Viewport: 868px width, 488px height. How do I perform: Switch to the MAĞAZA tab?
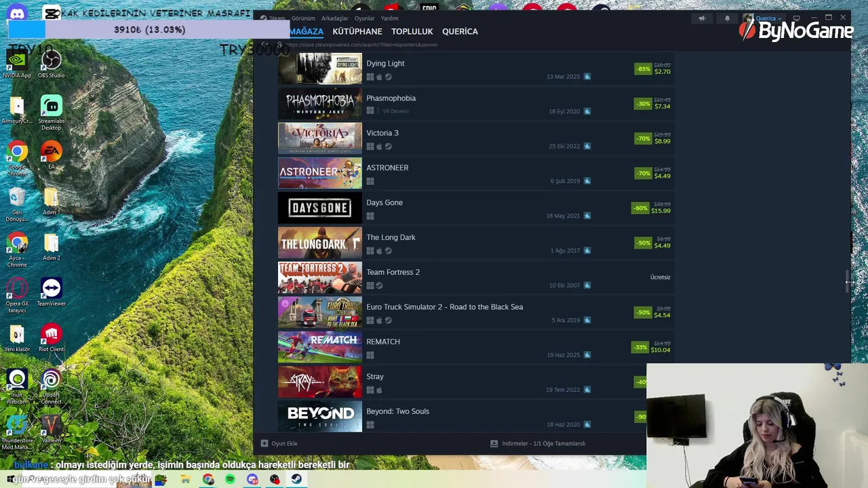pos(307,31)
